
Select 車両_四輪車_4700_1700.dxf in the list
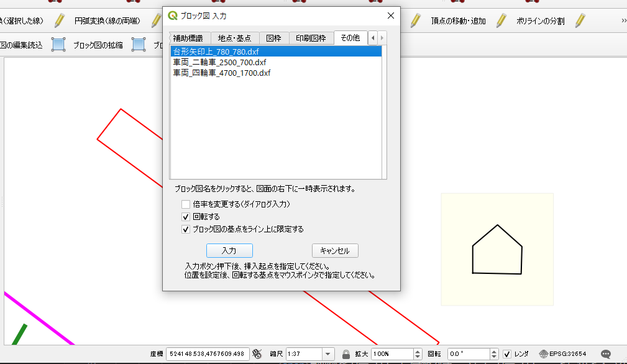point(222,73)
